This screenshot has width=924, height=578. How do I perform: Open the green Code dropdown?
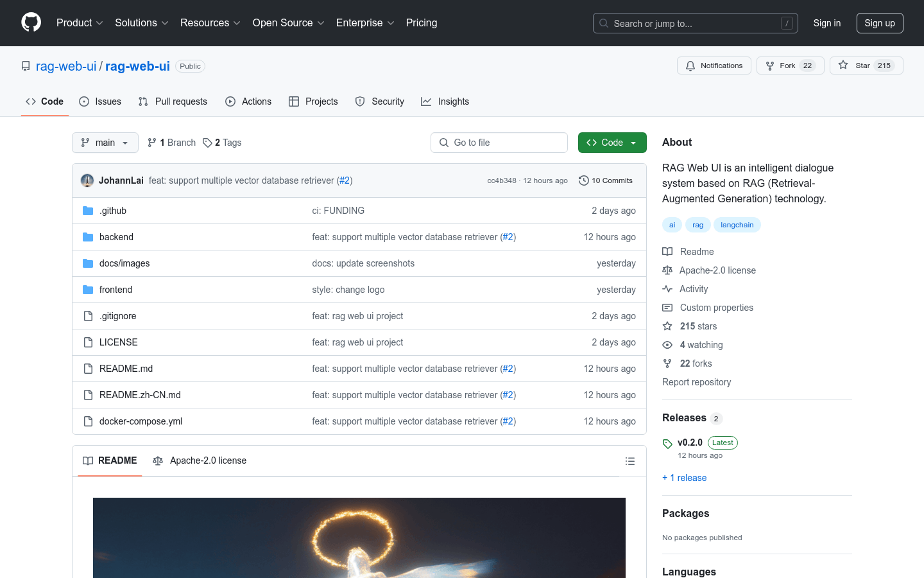coord(612,143)
